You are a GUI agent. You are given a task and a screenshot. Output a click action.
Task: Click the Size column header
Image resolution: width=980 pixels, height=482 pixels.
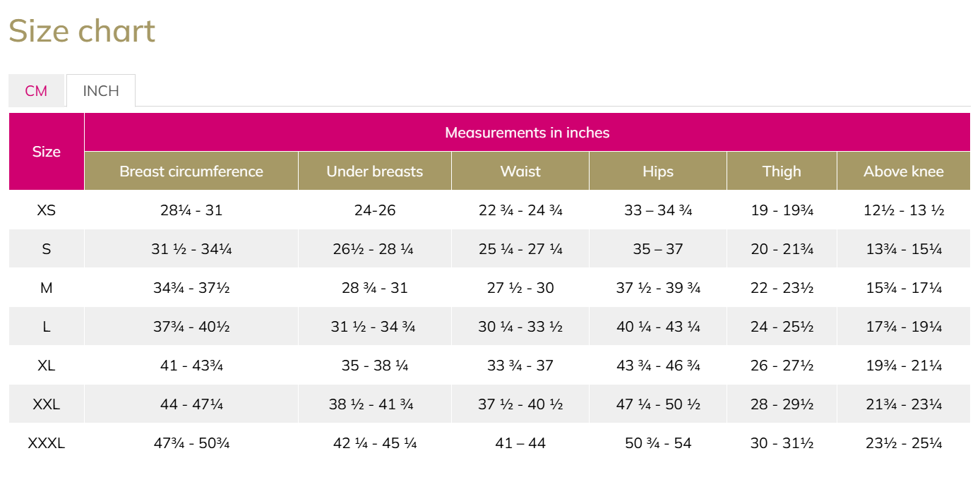(x=47, y=152)
